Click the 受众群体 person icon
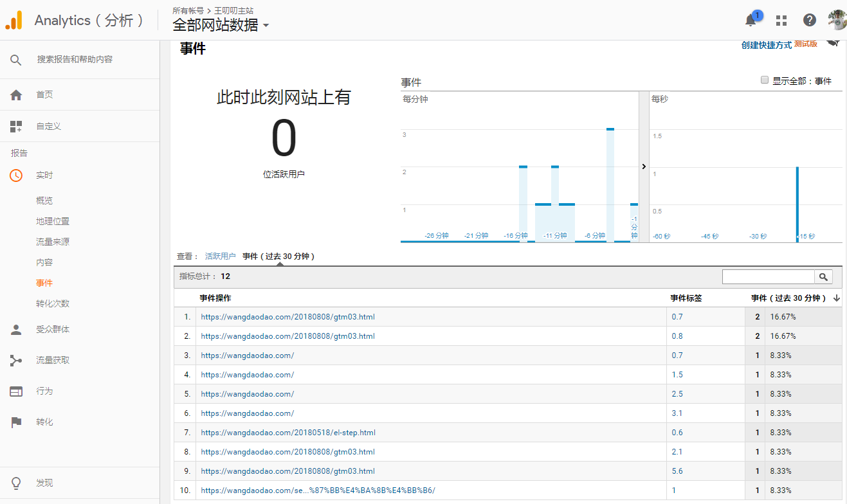This screenshot has width=847, height=504. [x=16, y=330]
